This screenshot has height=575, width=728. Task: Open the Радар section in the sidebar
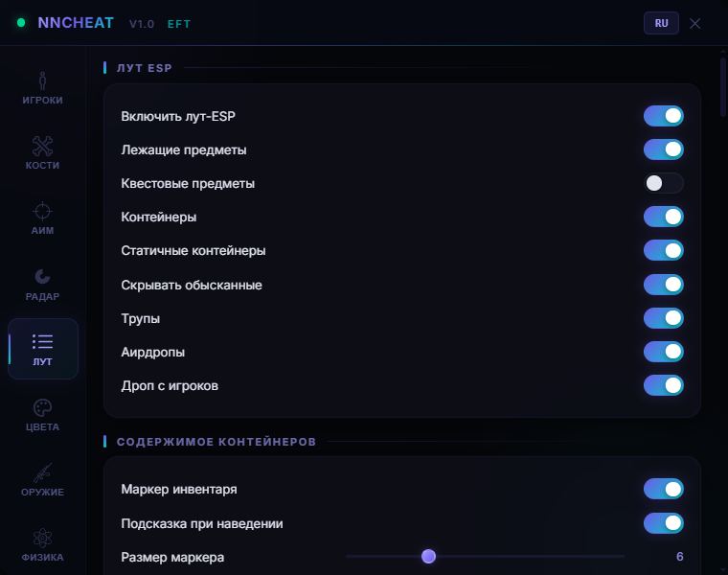pos(43,284)
